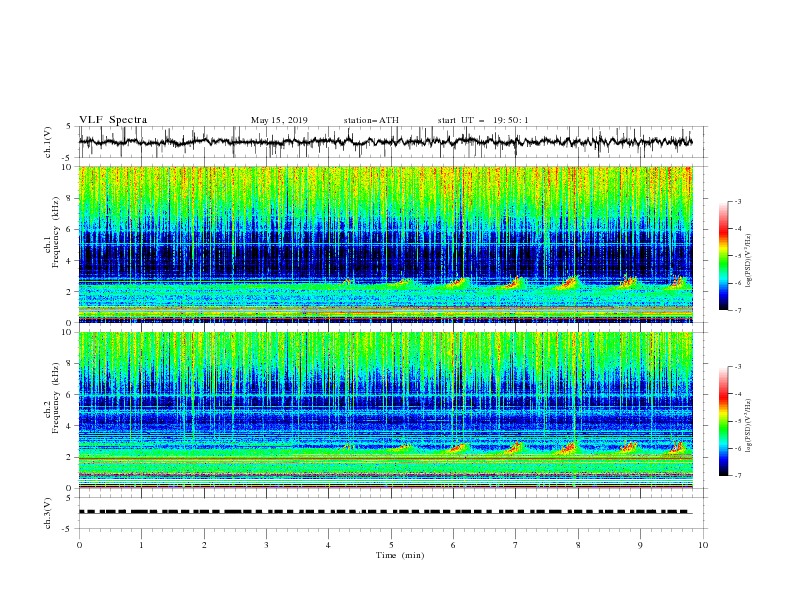Click the '8' kHz tick on ch.1 axis

[70, 198]
